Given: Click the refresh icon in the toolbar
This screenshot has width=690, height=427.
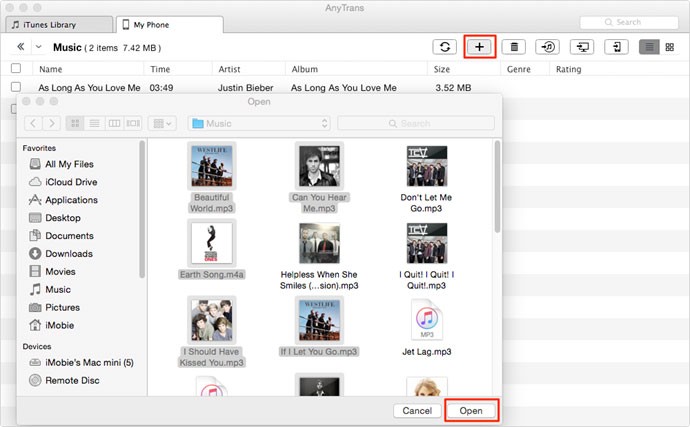Looking at the screenshot, I should (444, 47).
